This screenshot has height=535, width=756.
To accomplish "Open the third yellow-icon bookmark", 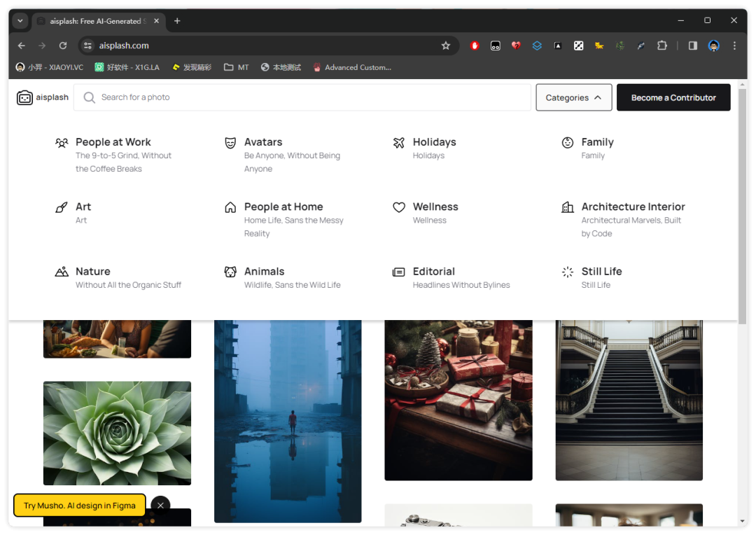I will pyautogui.click(x=192, y=67).
